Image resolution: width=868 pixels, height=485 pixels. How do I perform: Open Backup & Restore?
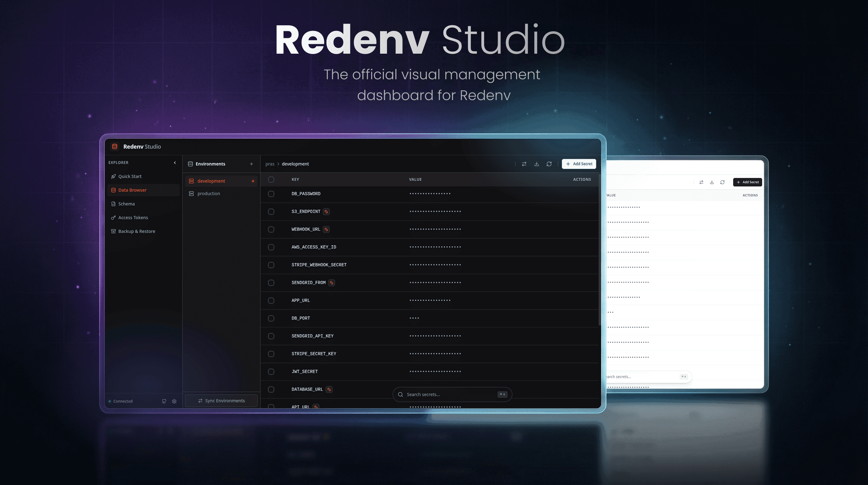pos(136,231)
